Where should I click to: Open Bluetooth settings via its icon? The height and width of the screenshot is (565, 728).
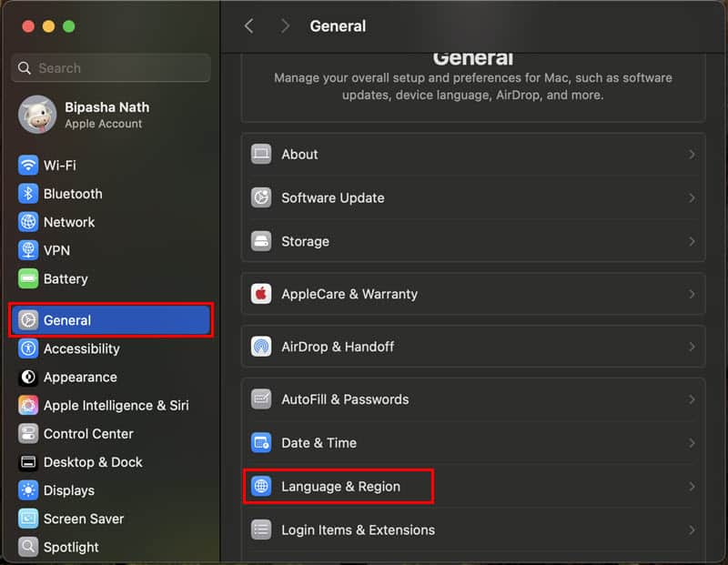(28, 194)
